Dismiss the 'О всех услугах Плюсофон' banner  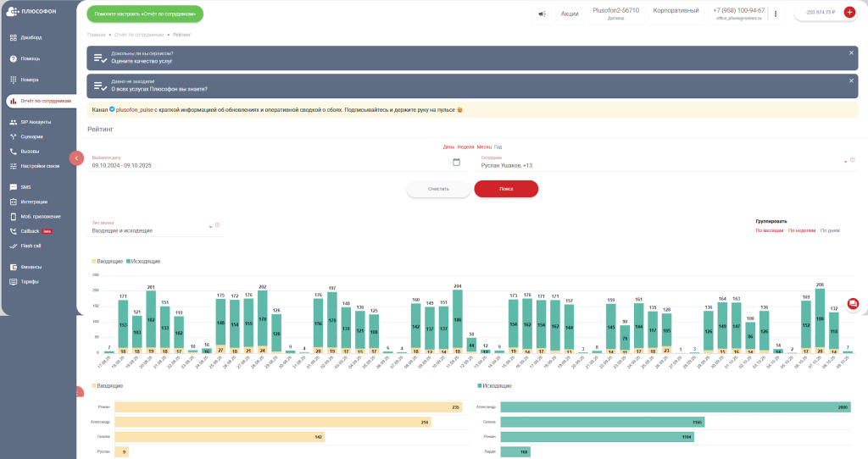(x=851, y=80)
